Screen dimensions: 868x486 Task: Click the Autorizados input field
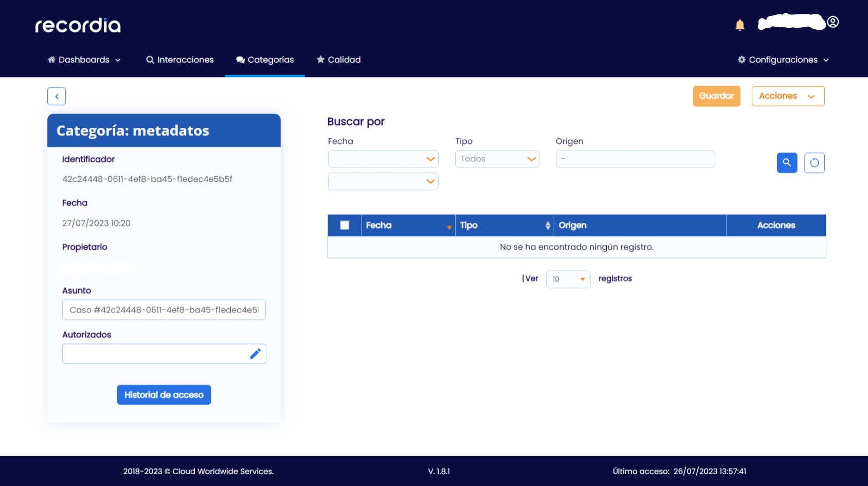click(x=164, y=353)
